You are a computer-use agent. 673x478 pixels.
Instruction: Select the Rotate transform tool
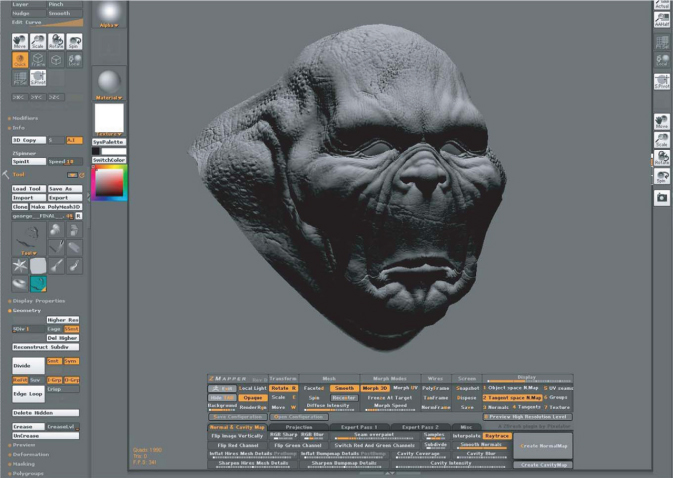[x=55, y=43]
